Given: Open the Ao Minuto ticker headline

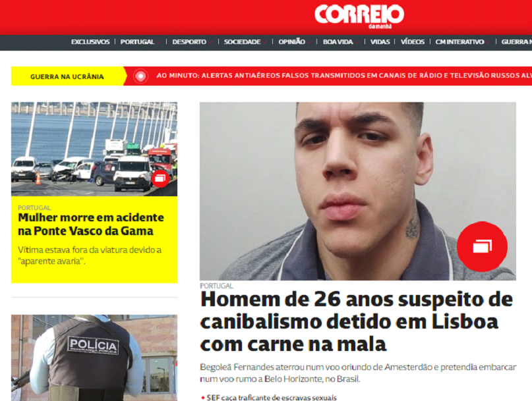Looking at the screenshot, I should pos(344,76).
